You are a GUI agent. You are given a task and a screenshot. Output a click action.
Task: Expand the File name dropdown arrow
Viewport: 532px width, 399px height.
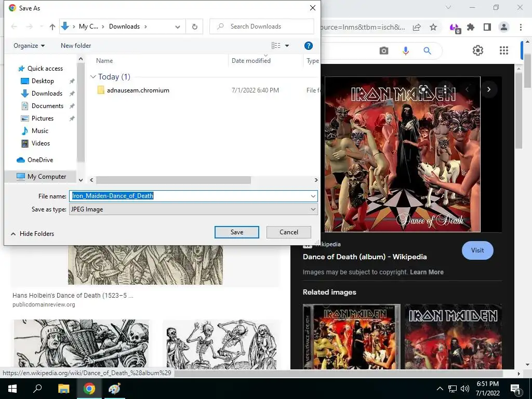(313, 196)
